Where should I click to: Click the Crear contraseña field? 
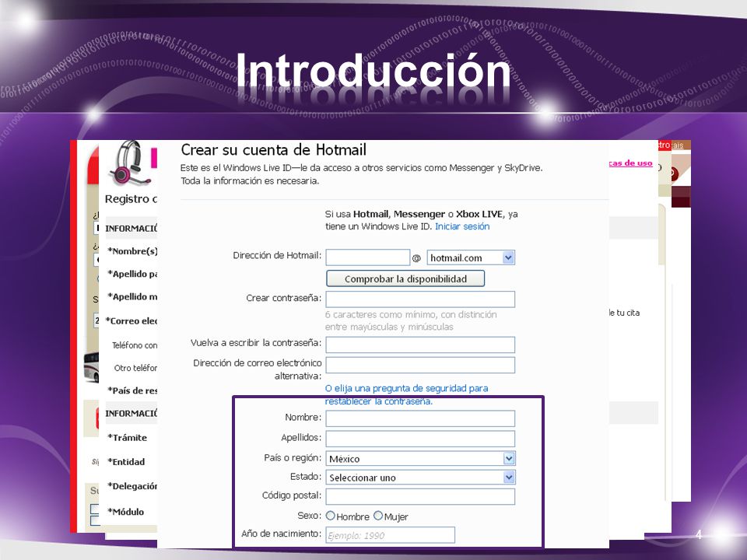(x=420, y=299)
